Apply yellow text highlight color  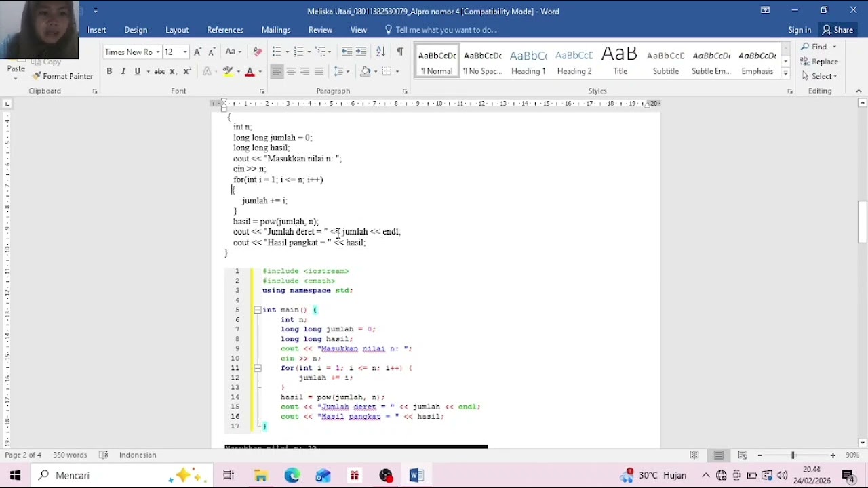click(x=229, y=71)
